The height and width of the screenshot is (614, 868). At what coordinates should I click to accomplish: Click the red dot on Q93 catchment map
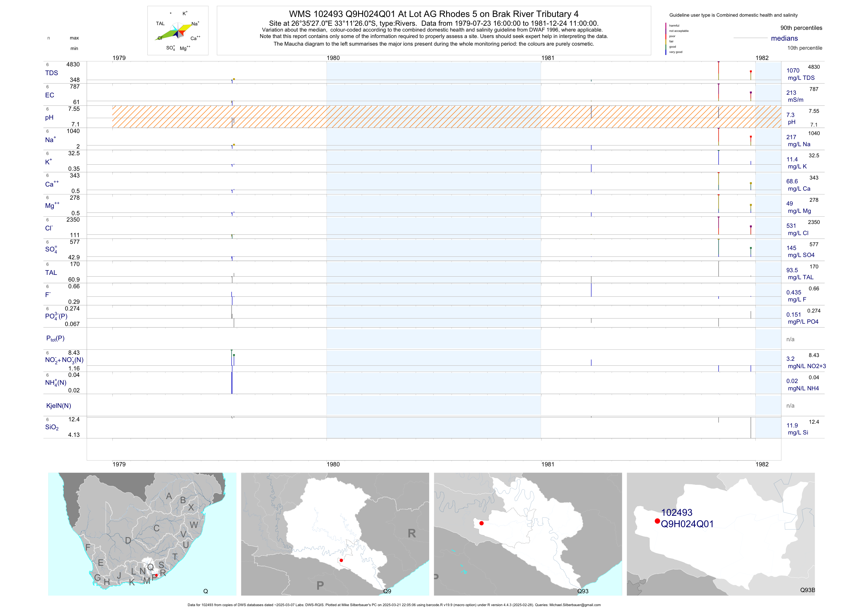click(x=481, y=523)
